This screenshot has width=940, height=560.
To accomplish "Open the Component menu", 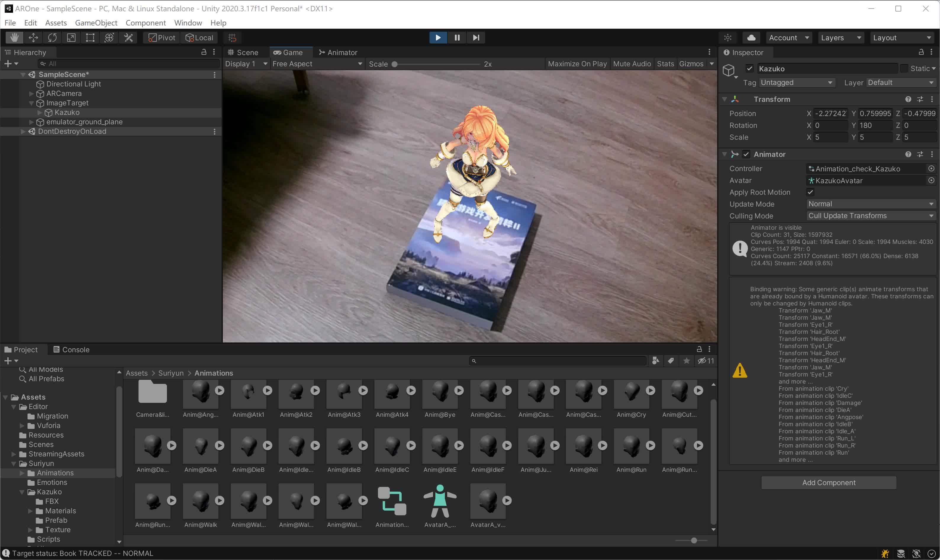I will coord(146,22).
